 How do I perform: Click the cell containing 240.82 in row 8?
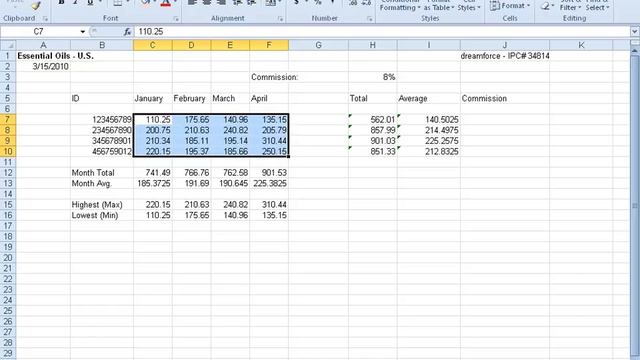(x=230, y=130)
